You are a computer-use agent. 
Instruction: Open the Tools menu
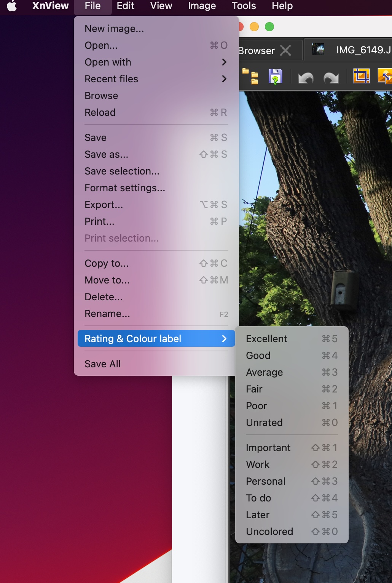click(244, 6)
